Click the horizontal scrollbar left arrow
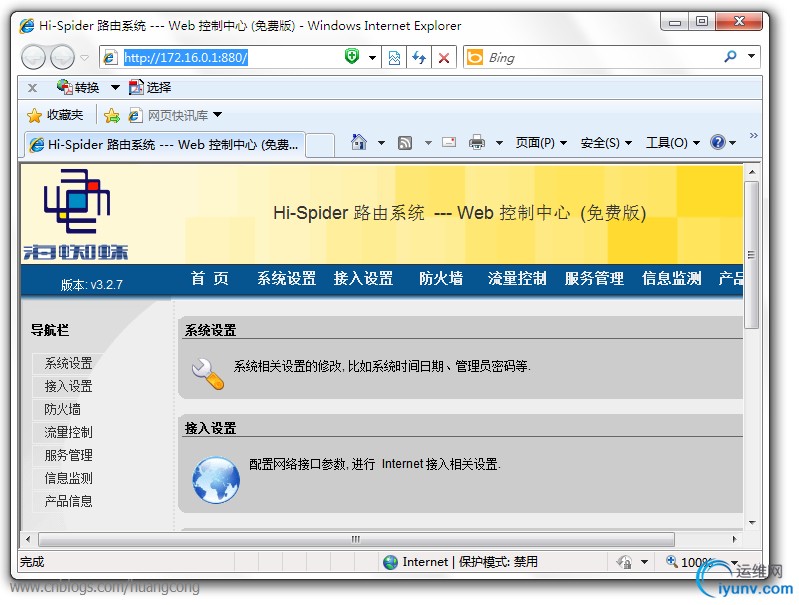799x605 pixels. (28, 539)
